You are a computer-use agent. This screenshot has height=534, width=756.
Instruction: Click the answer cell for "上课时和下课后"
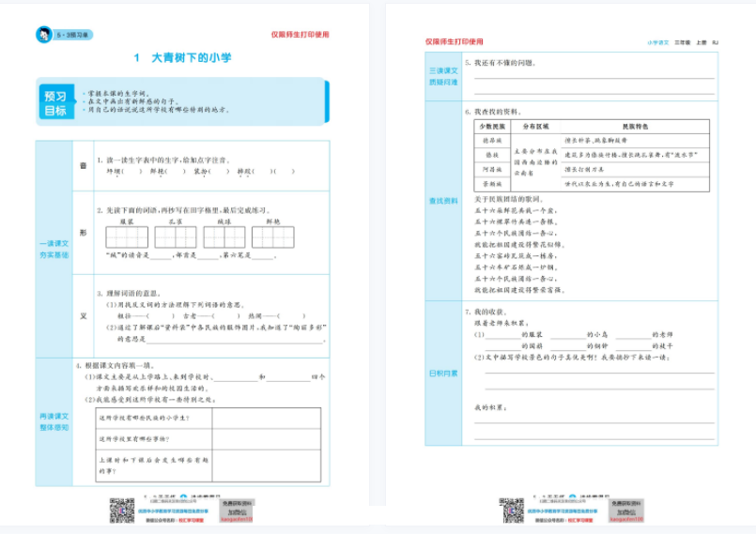pyautogui.click(x=267, y=466)
